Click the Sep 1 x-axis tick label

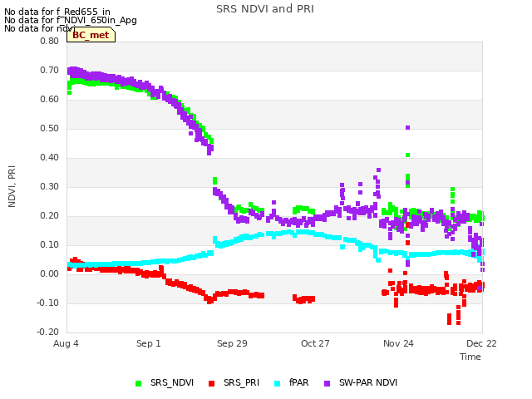149,343
